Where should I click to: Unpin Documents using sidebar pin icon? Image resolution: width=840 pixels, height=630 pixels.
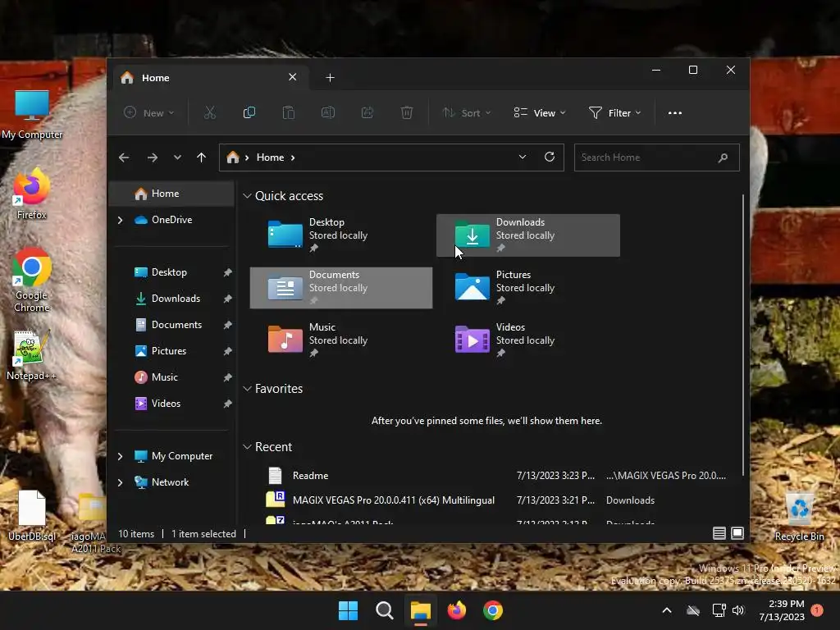click(x=227, y=325)
